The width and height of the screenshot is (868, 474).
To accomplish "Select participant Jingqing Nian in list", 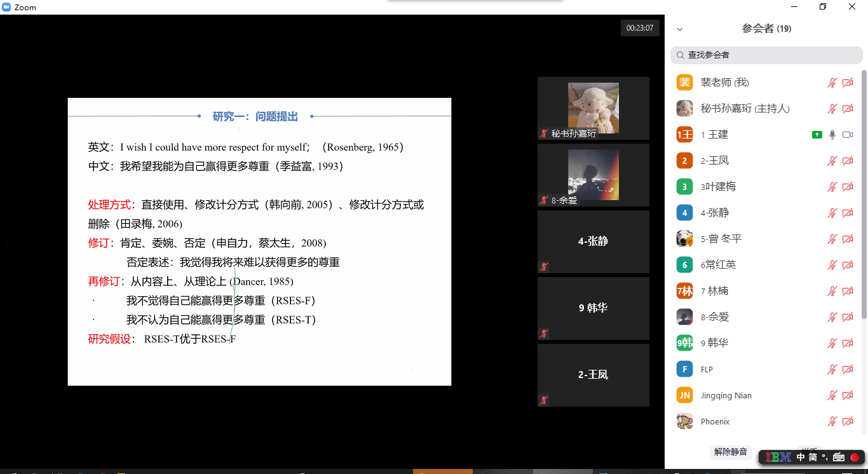I will click(726, 395).
